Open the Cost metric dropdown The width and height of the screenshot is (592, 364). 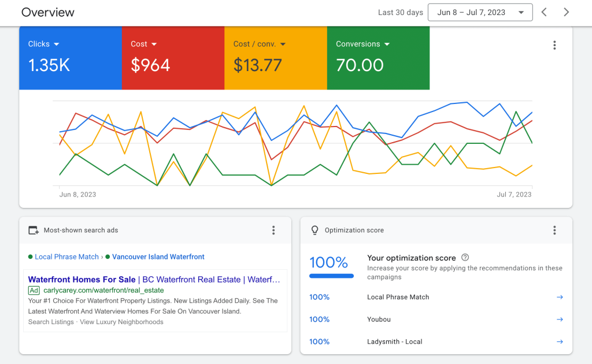[153, 44]
